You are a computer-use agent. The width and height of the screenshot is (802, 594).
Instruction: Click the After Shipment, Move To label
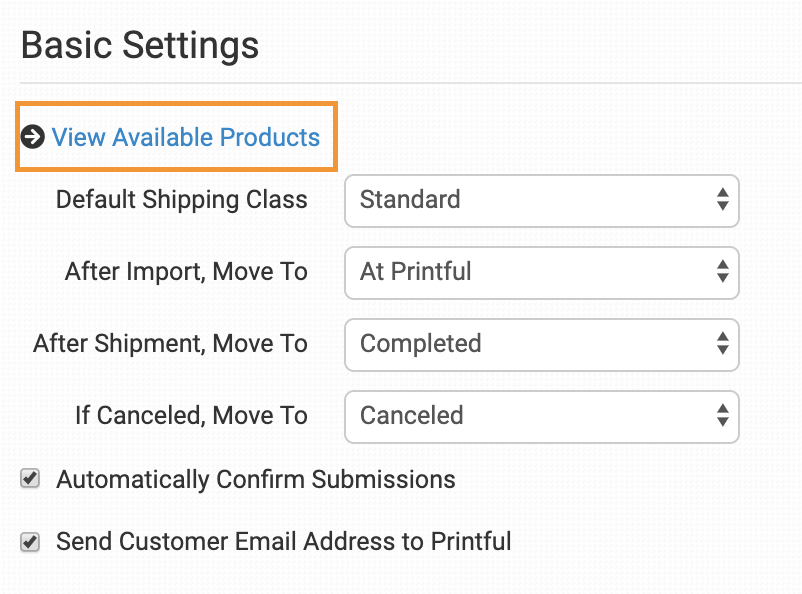tap(170, 344)
